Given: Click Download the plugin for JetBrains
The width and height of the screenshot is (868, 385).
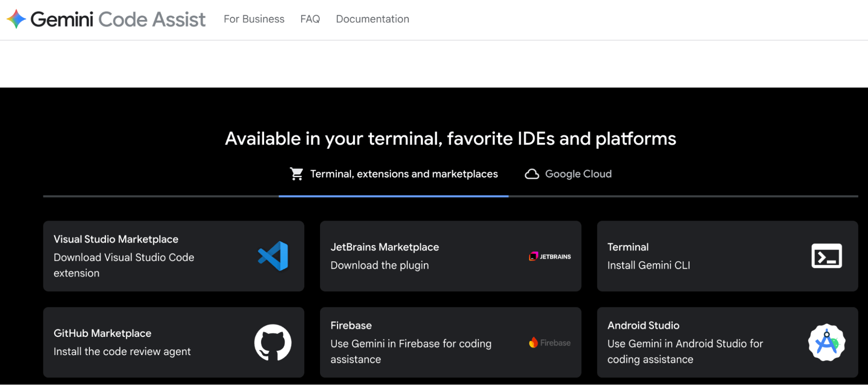Looking at the screenshot, I should 380,265.
